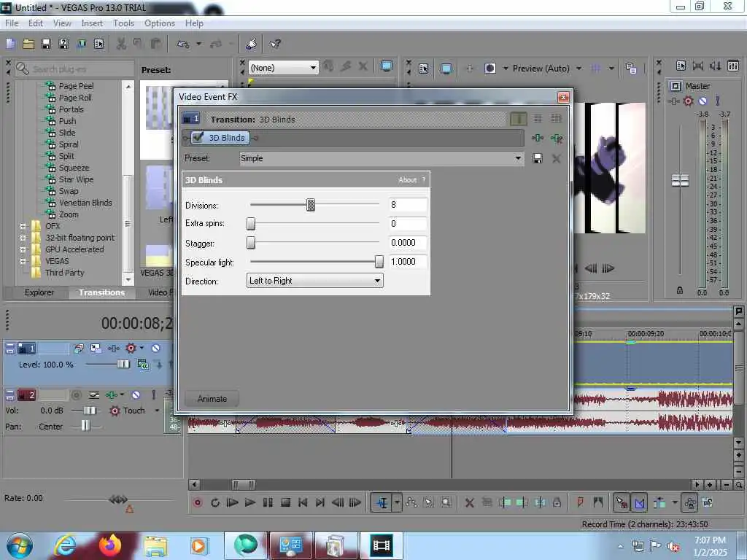Click the Plug-In Chain icon in Video Event FX
The width and height of the screenshot is (747, 560).
pos(538,138)
